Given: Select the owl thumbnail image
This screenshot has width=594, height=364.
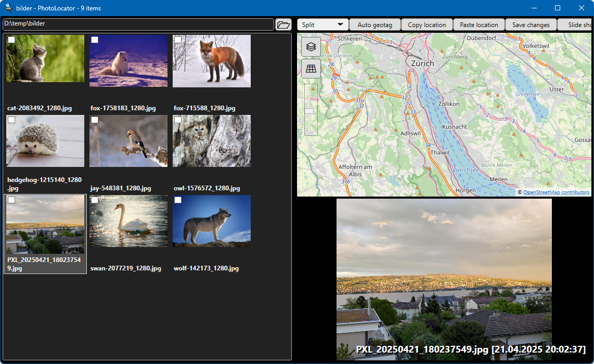Looking at the screenshot, I should [212, 141].
